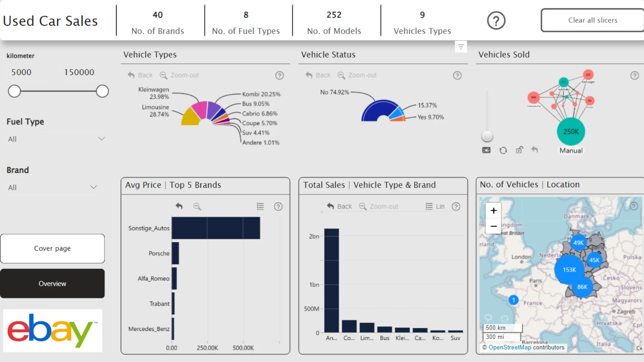Open help icon in Vehicle Status chart
This screenshot has width=644, height=362.
click(457, 75)
